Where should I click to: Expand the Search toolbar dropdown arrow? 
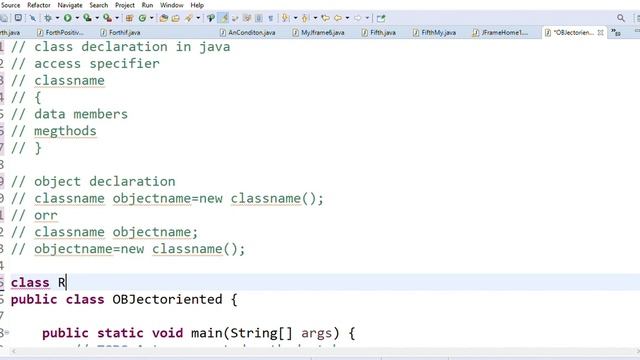pos(198,18)
